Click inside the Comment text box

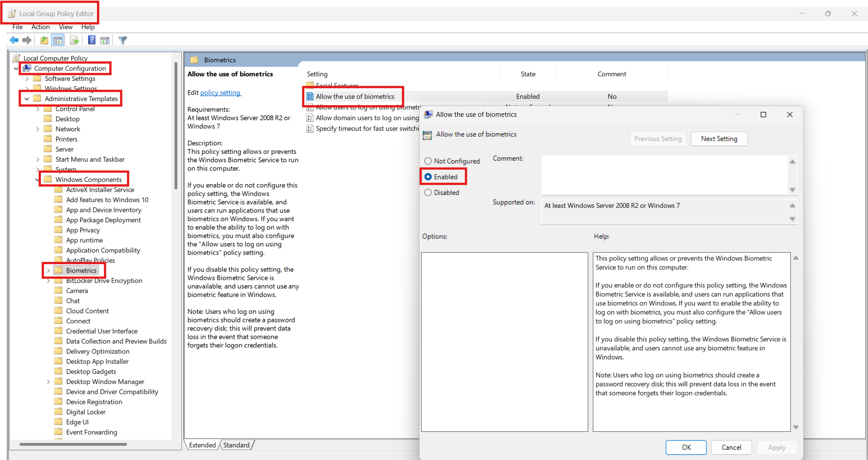[x=664, y=175]
